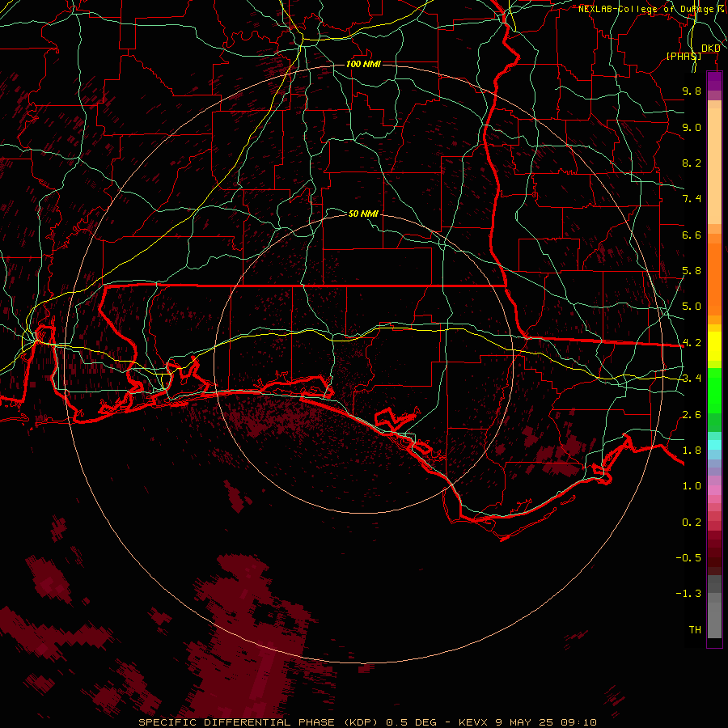Click the [PHAS] label above the scale
Viewport: 728px width, 728px height.
coord(684,56)
